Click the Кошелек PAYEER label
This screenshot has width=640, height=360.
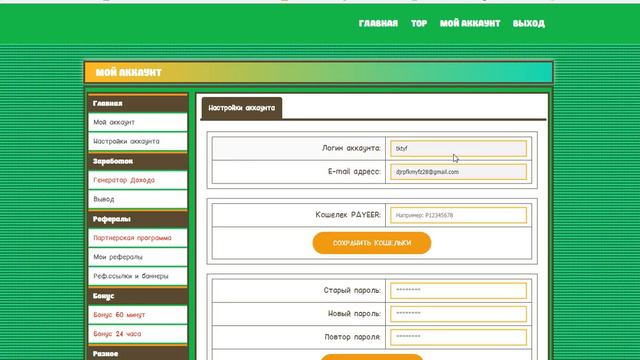click(x=348, y=215)
